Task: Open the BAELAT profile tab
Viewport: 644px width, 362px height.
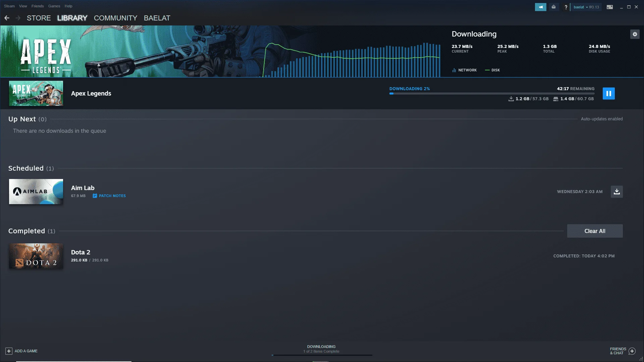Action: tap(157, 18)
